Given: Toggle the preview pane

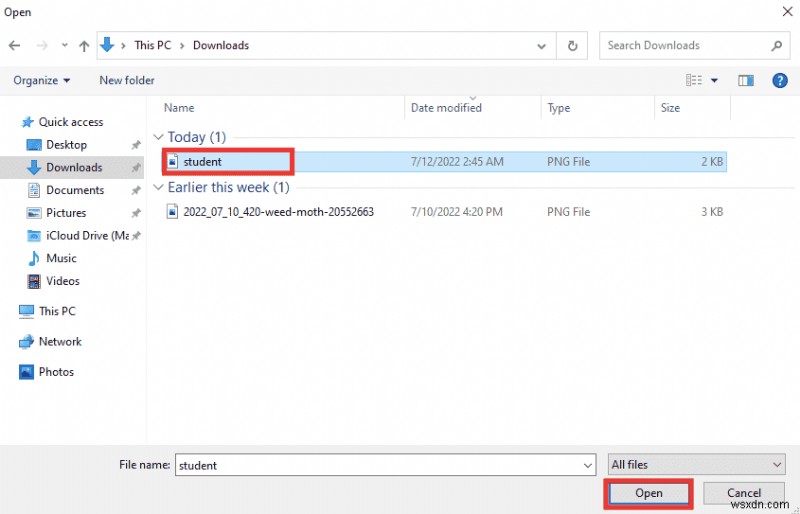Looking at the screenshot, I should point(746,81).
